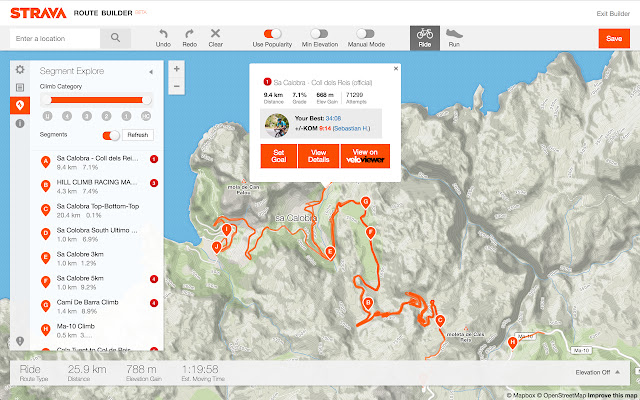This screenshot has width=640, height=400.
Task: Click the right handle of Climb Category slider
Action: pyautogui.click(x=147, y=100)
